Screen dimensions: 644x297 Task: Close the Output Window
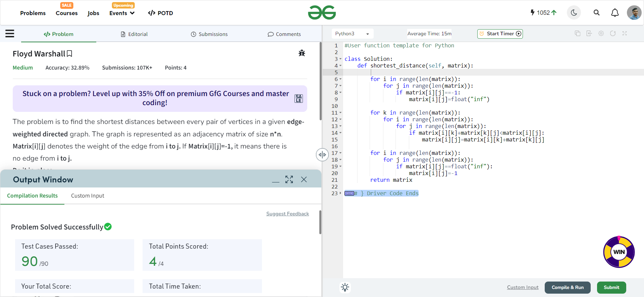(304, 179)
